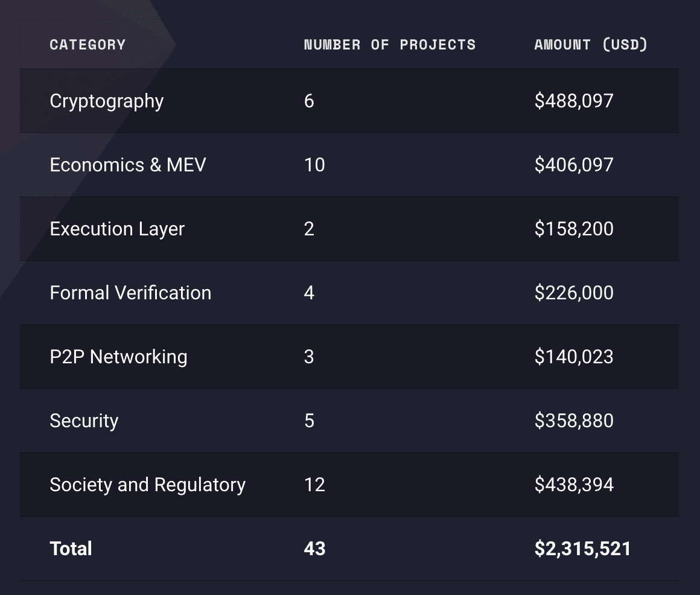
Task: Click the Number of Projects column header
Action: (390, 44)
